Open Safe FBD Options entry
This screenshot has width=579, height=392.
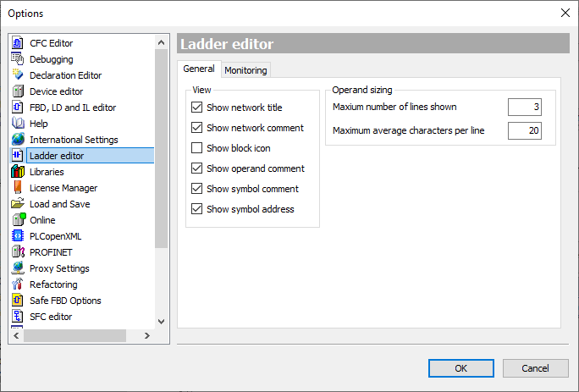[65, 301]
